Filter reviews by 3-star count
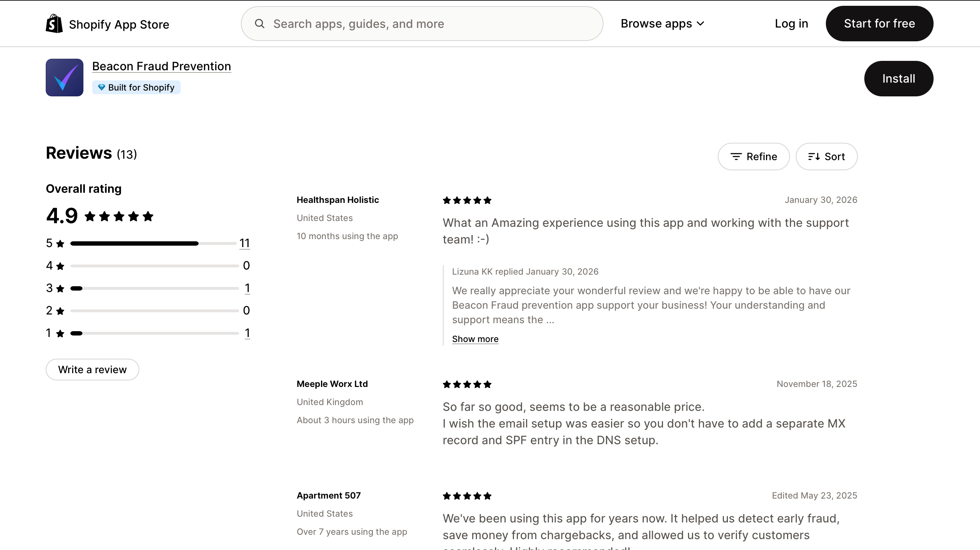980x550 pixels. pos(247,288)
